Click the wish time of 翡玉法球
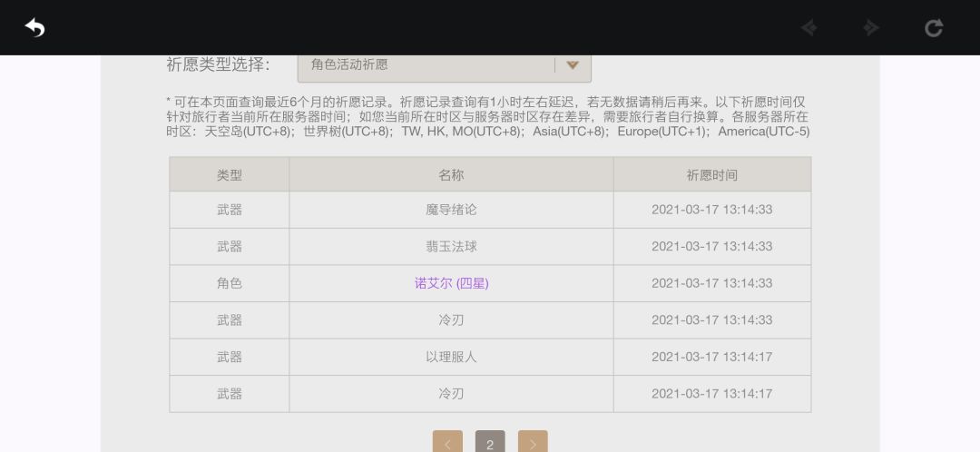This screenshot has width=980, height=452. (712, 246)
